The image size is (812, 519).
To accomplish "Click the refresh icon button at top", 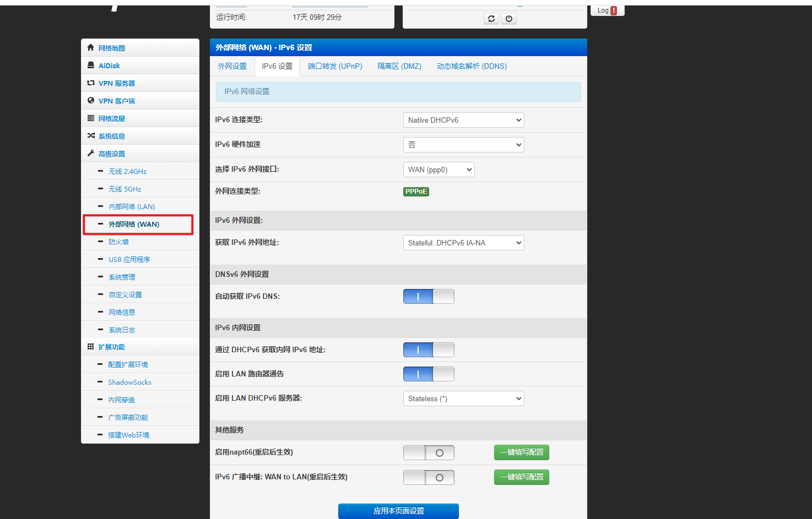I will (x=491, y=18).
